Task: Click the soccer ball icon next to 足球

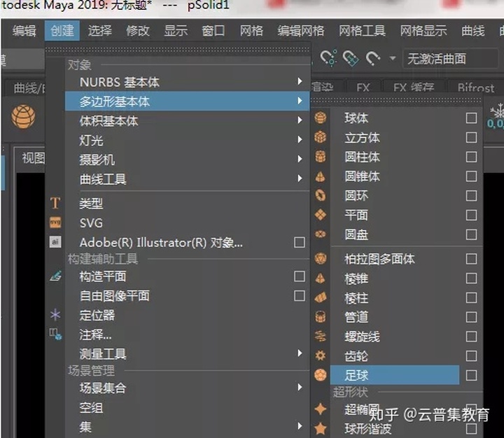Action: pyautogui.click(x=320, y=375)
